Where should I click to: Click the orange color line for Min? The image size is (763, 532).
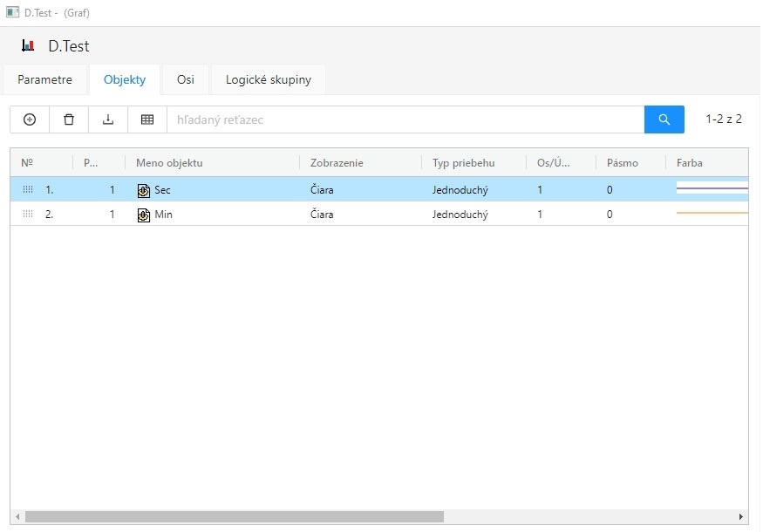tap(712, 213)
